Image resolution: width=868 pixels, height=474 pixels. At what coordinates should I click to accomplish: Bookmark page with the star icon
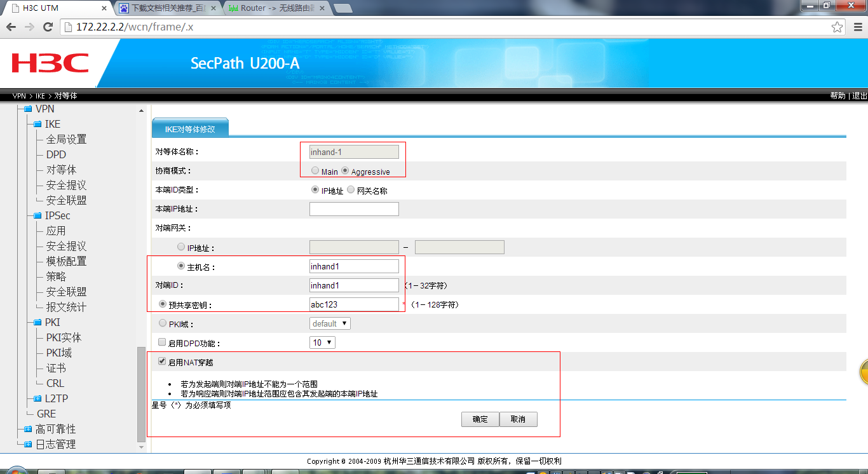[x=837, y=27]
